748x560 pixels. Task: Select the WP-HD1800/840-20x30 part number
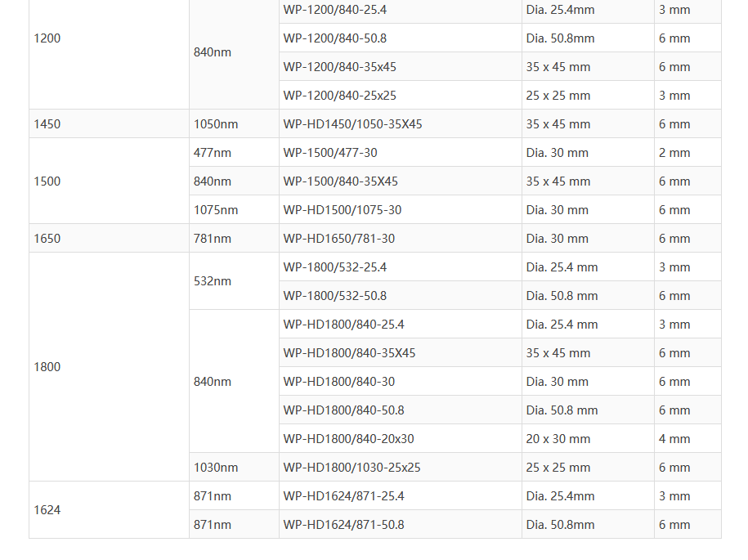349,439
